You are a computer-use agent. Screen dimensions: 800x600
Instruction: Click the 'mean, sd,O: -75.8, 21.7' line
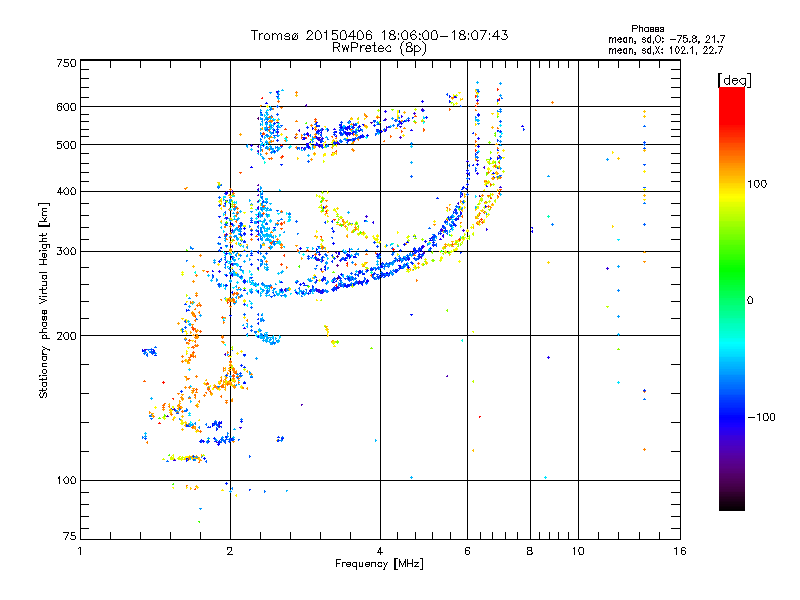pos(666,39)
